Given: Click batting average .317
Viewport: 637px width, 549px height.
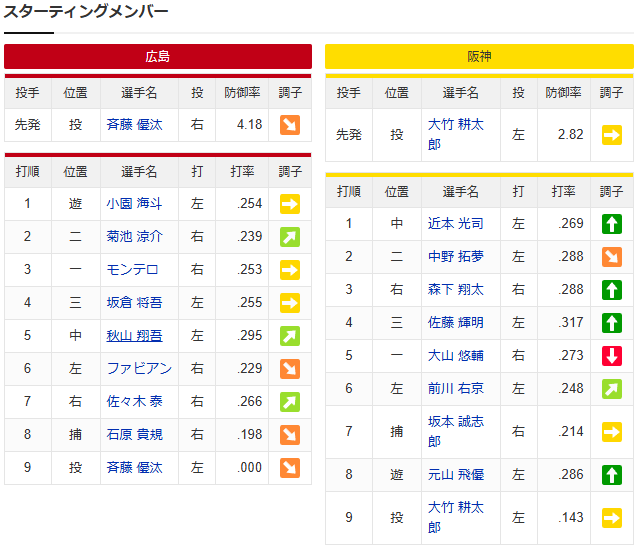Looking at the screenshot, I should [571, 323].
